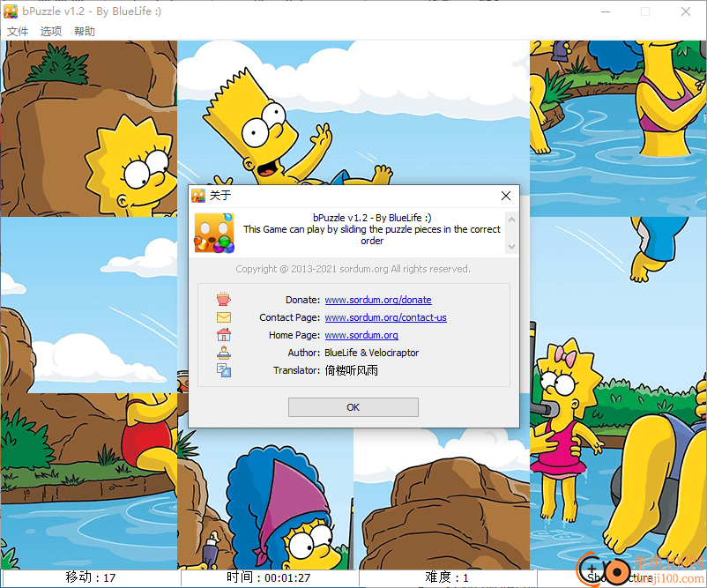Click the Author: BlueLife & Velociraptor text
The image size is (707, 588).
click(x=353, y=353)
